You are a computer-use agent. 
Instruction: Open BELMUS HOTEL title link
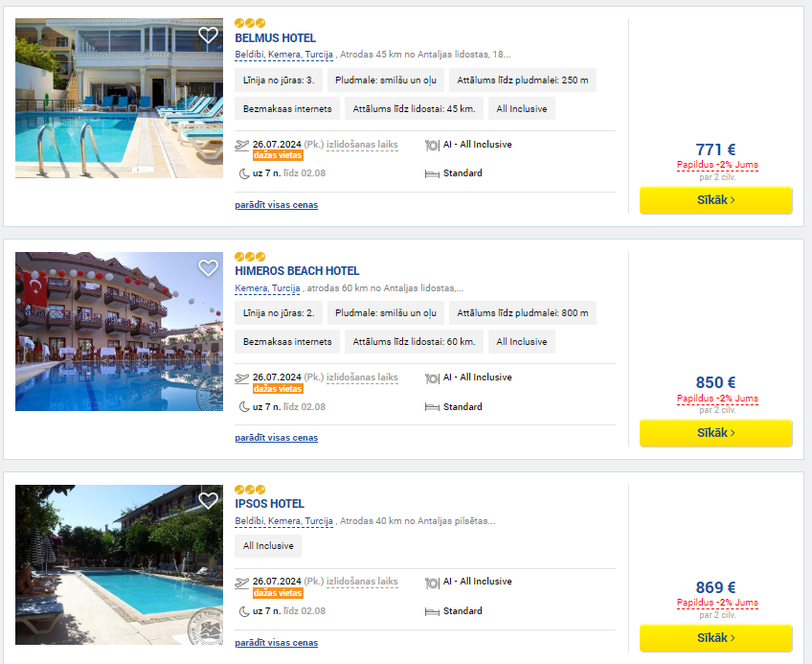tap(275, 37)
